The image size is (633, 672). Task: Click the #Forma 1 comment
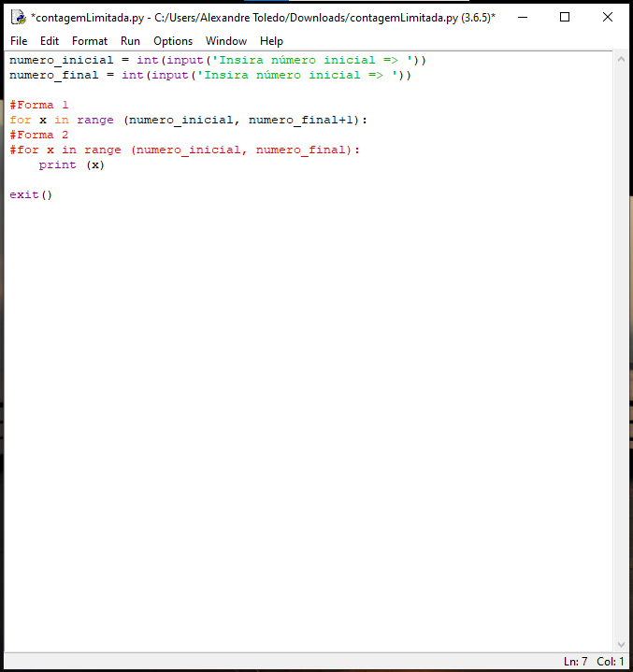tap(39, 106)
